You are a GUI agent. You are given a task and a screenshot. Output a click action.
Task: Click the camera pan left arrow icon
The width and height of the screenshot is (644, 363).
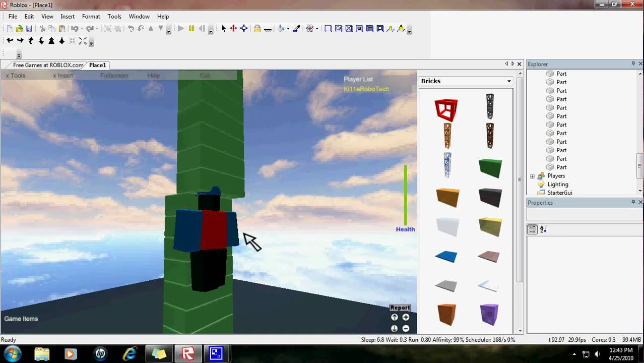tap(10, 41)
